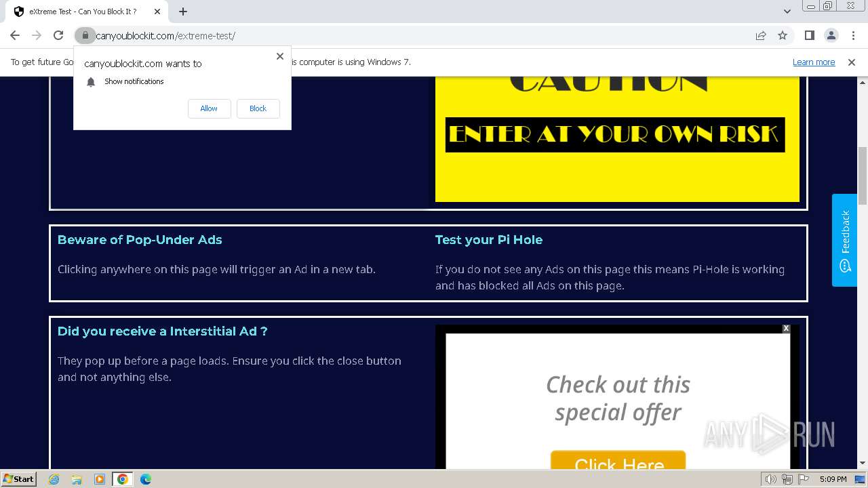Click Did you receive a Interstitial Ad heading

tap(163, 331)
